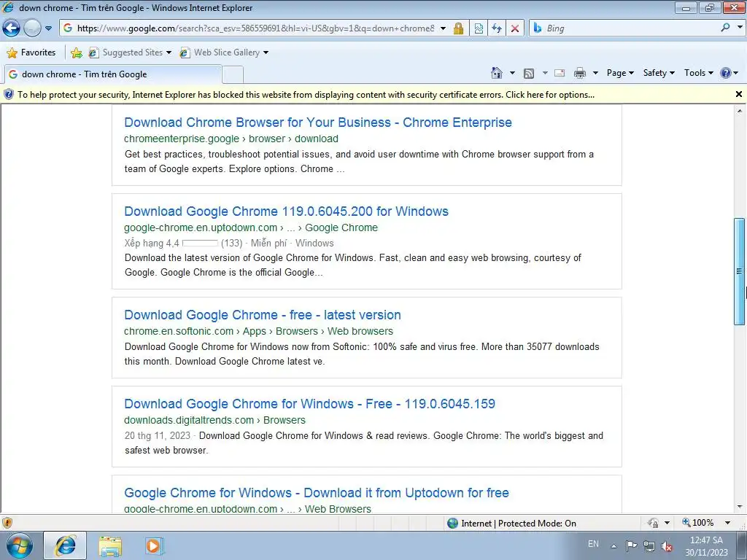Click downloads.digitaltrends.com URL text
The width and height of the screenshot is (747, 560).
[189, 420]
